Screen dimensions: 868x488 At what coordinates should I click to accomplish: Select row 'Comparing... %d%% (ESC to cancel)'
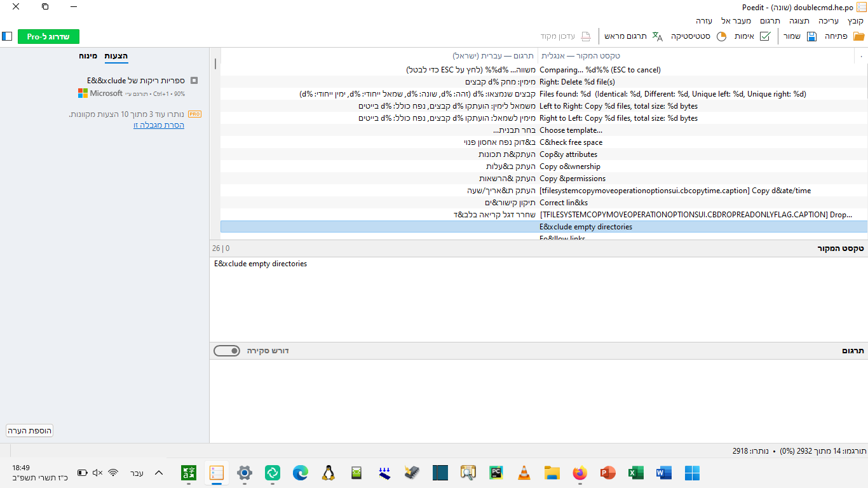click(544, 70)
